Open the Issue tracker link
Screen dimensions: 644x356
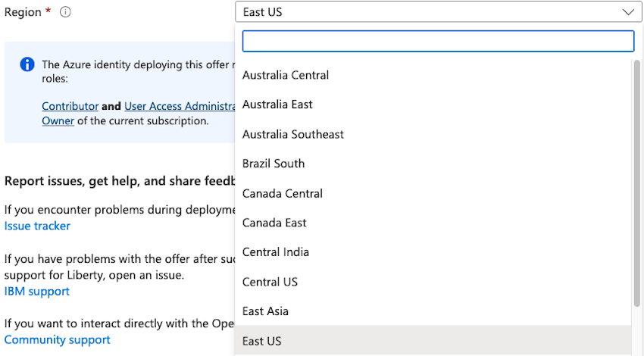click(x=37, y=226)
